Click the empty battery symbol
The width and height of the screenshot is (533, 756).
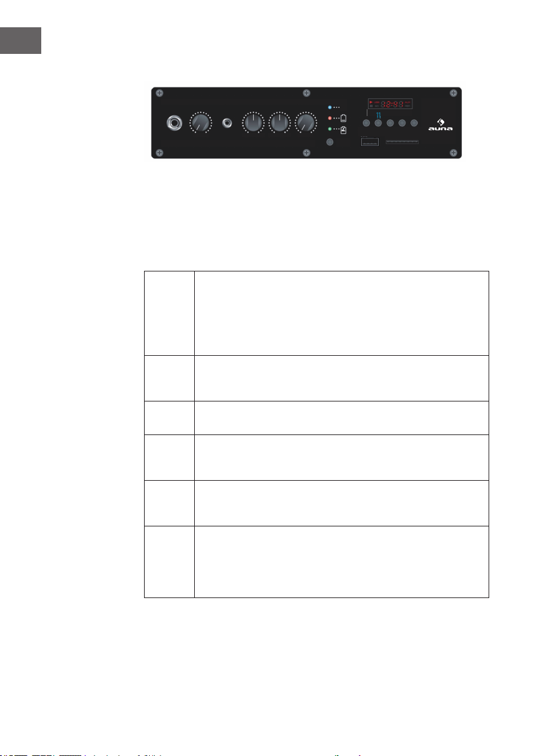click(343, 118)
